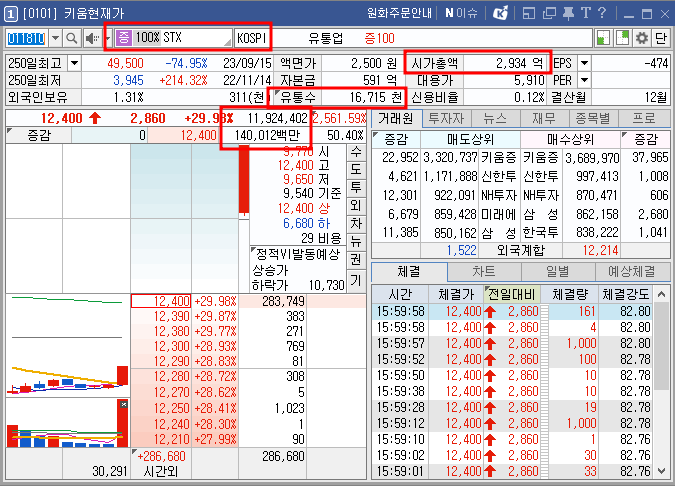Screen dimensions: 675x486
Task: Toggle the speaker sound icon
Action: point(92,38)
